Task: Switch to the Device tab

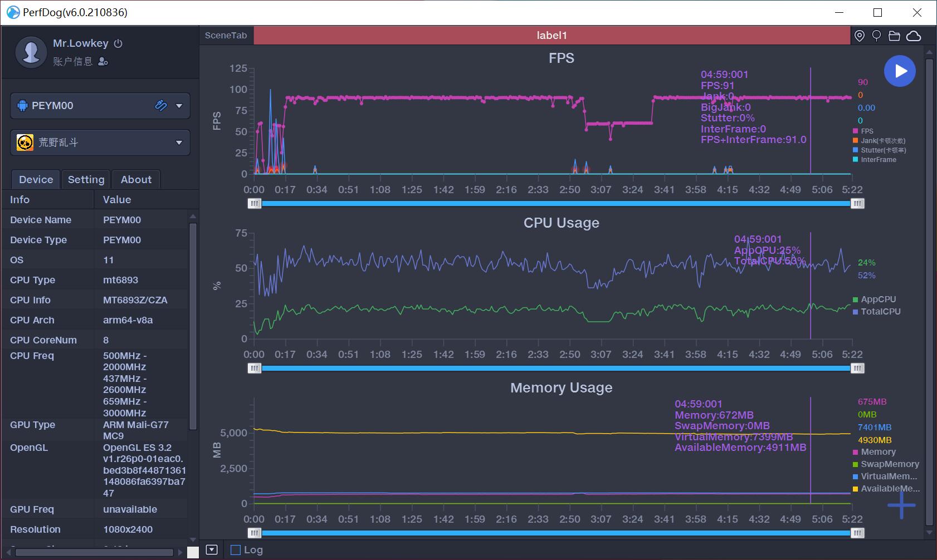Action: coord(36,179)
